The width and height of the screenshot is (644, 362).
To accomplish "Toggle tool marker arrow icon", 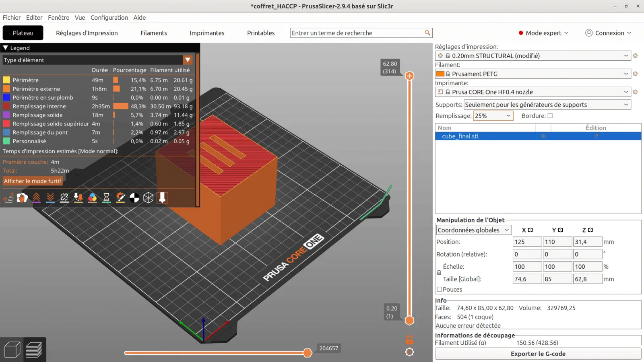I will [162, 197].
